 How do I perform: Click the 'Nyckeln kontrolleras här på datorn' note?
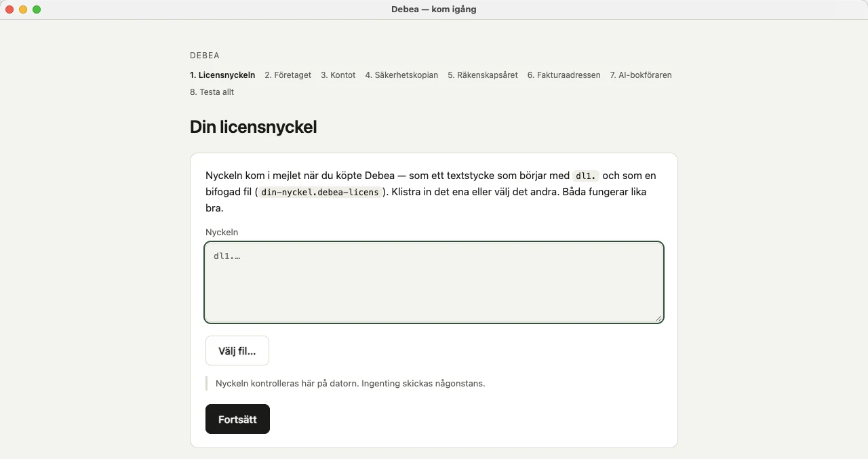351,383
